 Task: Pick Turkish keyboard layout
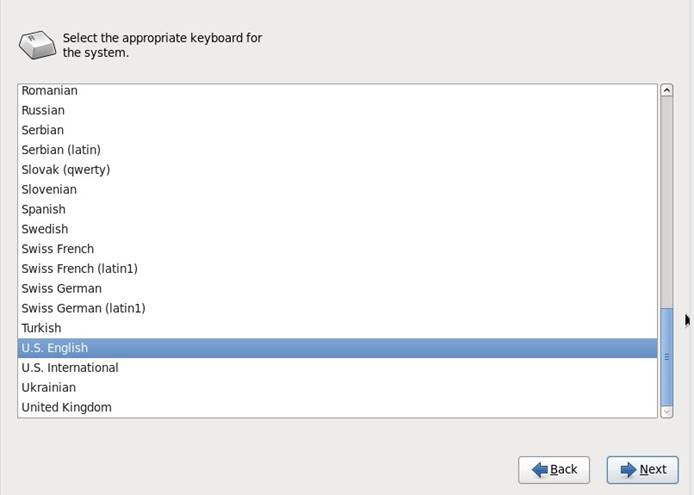pos(41,328)
